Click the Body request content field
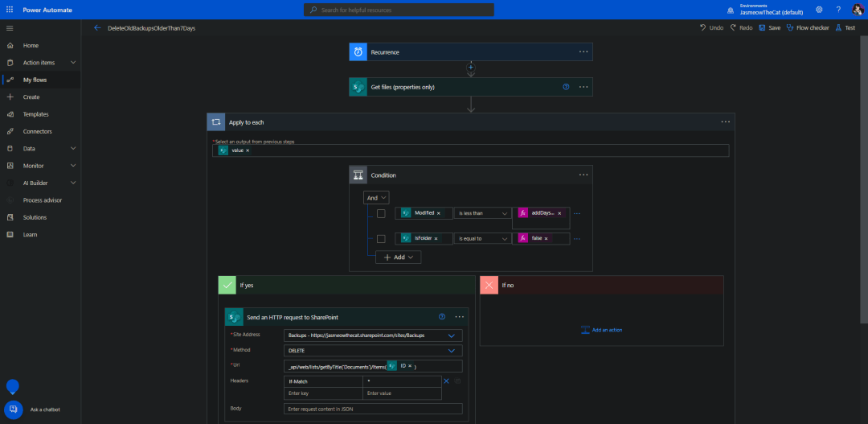 tap(373, 409)
